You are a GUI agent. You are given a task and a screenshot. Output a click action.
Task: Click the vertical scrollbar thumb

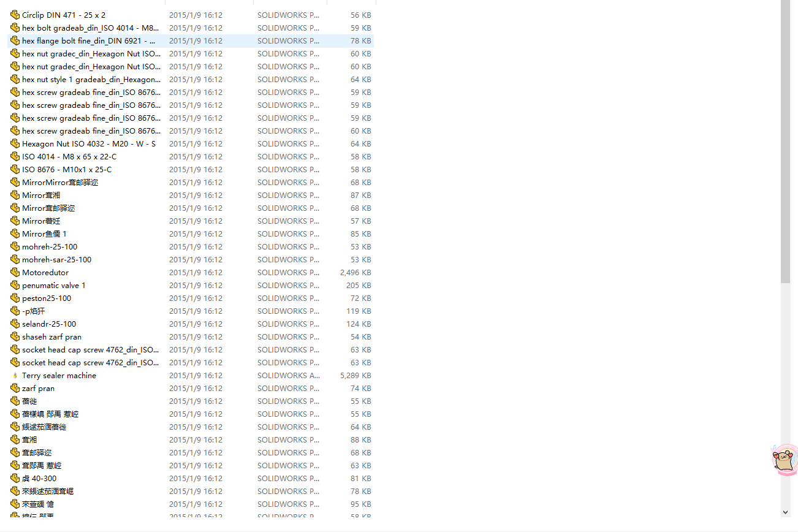click(x=786, y=141)
